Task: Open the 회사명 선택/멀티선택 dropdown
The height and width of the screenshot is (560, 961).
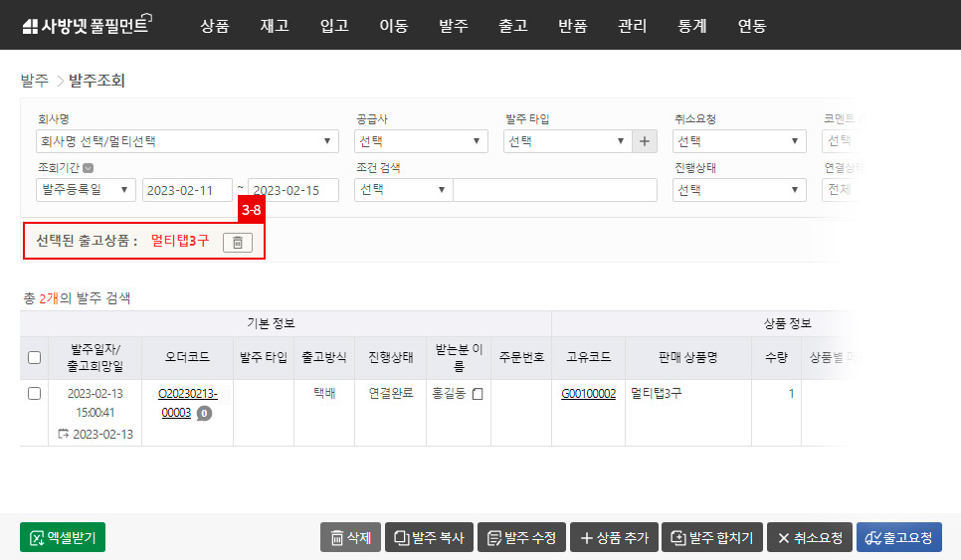Action: pos(186,141)
